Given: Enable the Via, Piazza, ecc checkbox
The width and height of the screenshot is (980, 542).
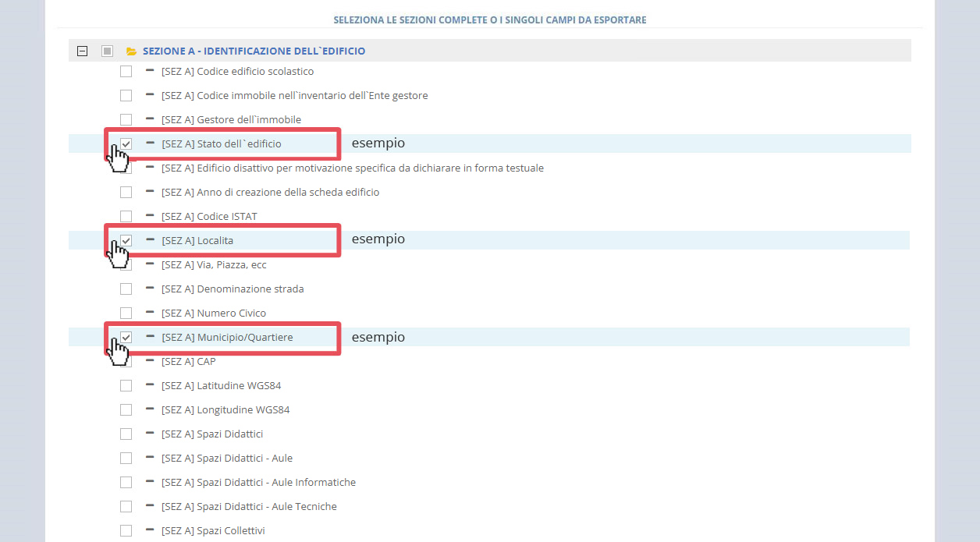Looking at the screenshot, I should [x=126, y=264].
